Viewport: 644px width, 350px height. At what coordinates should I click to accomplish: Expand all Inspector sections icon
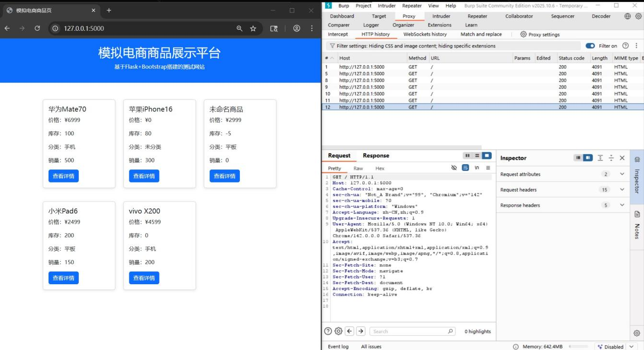pos(600,158)
